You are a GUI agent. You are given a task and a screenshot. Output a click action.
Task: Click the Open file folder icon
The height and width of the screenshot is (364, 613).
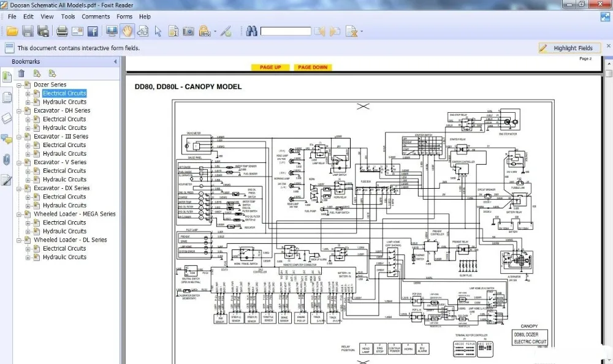coord(12,31)
